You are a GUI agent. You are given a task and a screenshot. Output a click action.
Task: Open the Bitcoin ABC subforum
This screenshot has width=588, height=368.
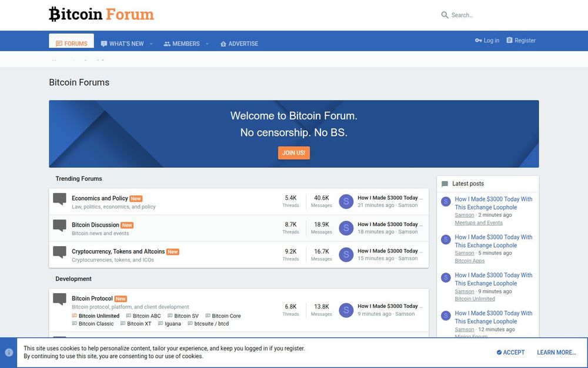tap(146, 316)
